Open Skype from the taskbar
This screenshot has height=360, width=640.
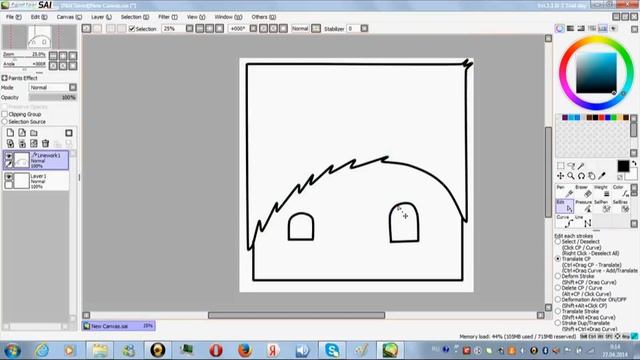pos(331,350)
